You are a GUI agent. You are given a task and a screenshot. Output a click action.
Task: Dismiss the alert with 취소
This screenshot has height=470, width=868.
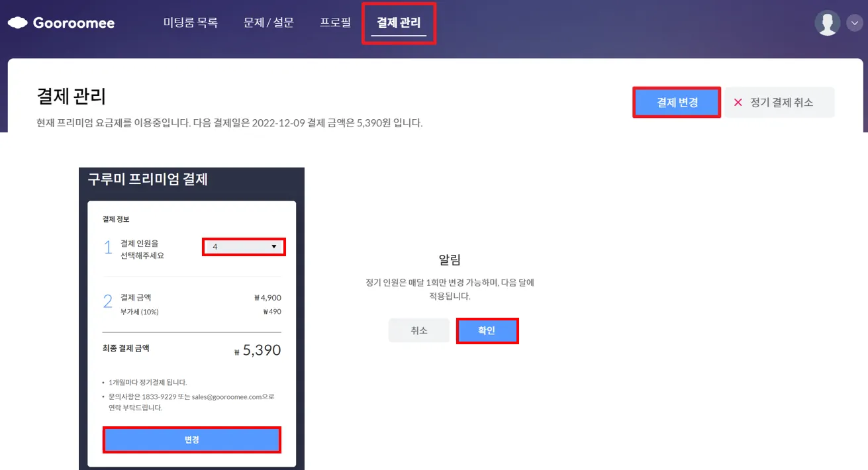click(x=419, y=330)
